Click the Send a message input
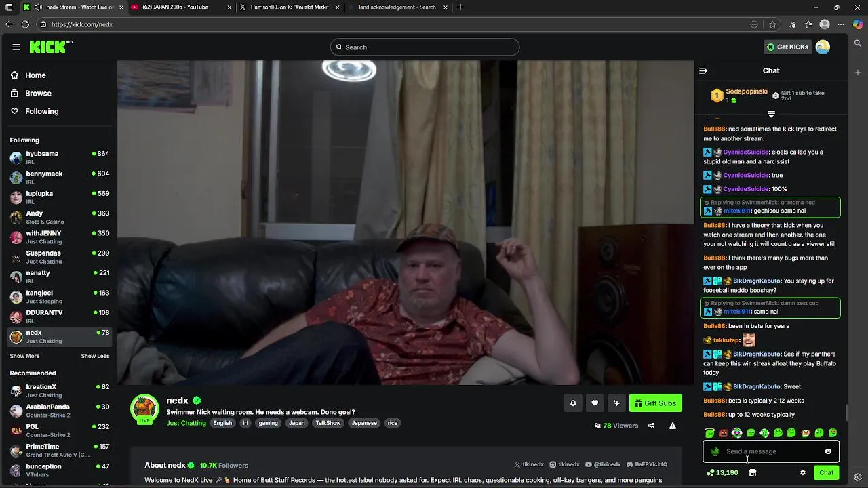Viewport: 868px width, 488px height. (771, 451)
